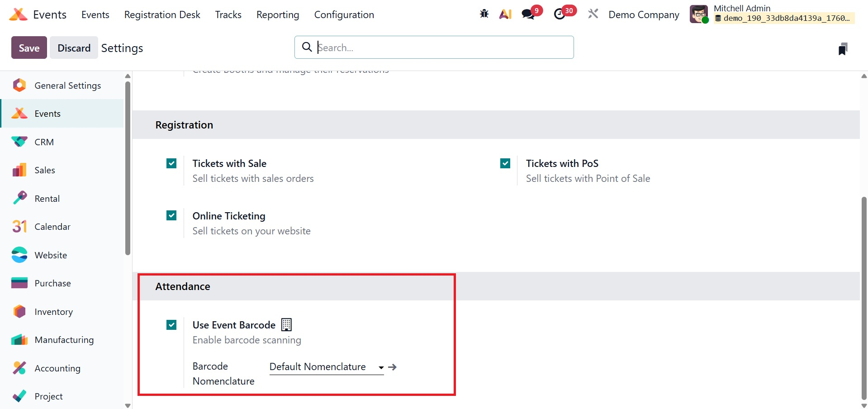Click the company-specific building icon next to Use Event Barcode
The width and height of the screenshot is (868, 409).
pos(286,325)
